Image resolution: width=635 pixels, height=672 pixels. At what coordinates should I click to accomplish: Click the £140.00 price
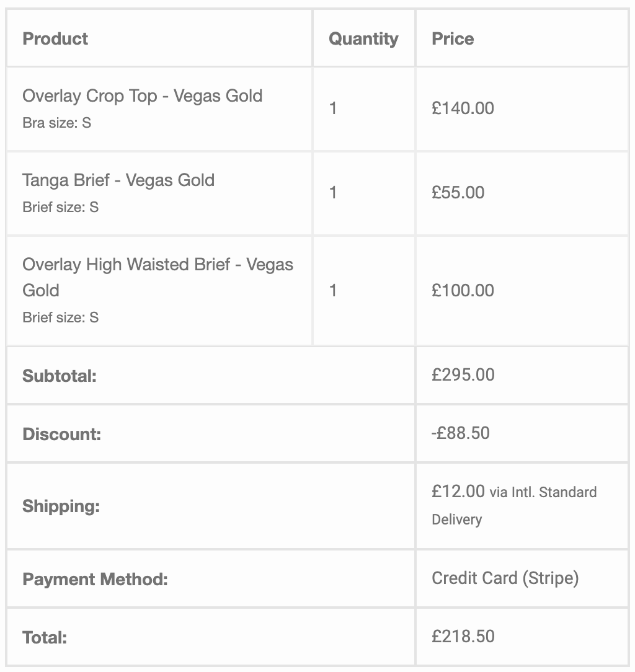463,108
